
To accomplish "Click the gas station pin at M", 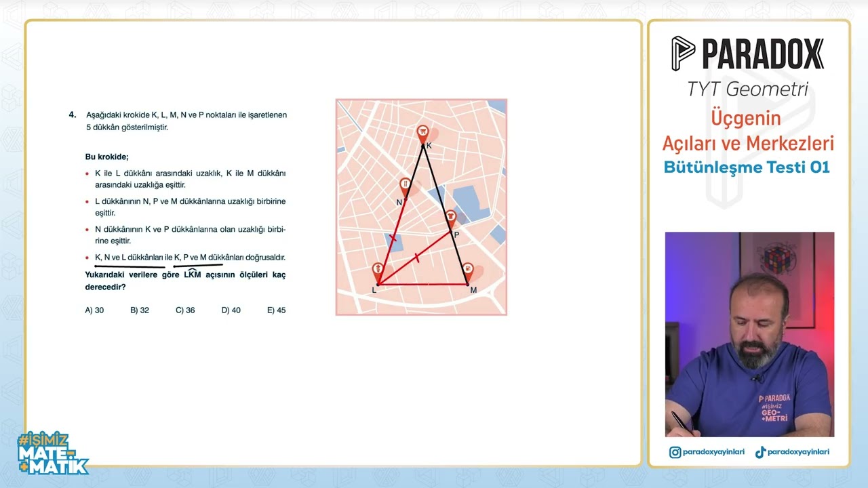I will click(x=467, y=272).
